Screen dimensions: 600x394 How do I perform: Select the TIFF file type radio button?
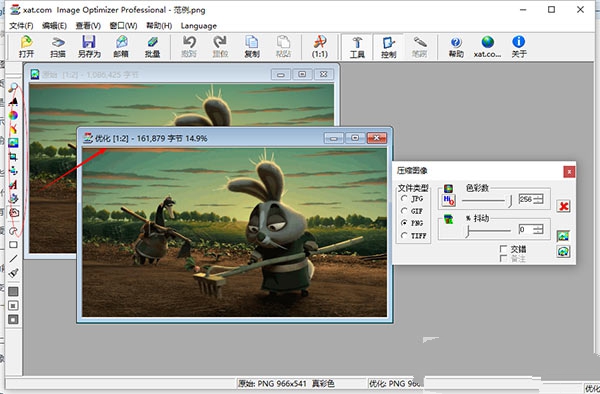point(404,235)
